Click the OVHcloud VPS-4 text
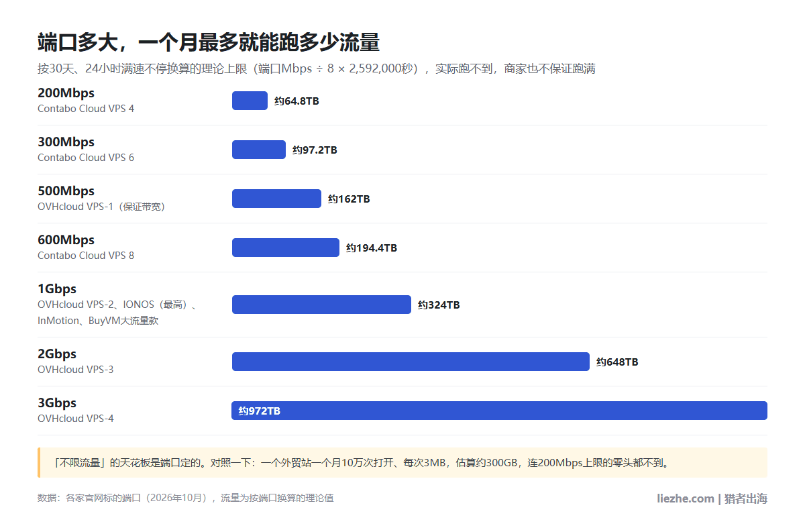Image resolution: width=805 pixels, height=532 pixels. point(76,419)
